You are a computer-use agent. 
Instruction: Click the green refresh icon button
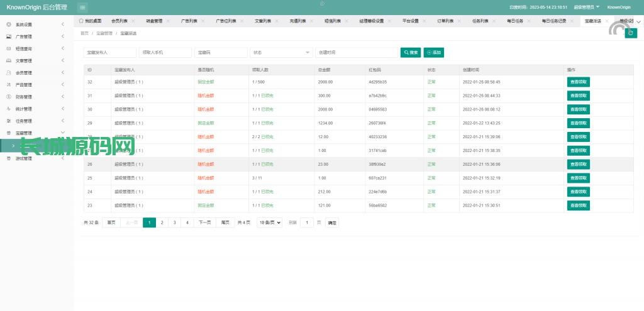tap(630, 33)
